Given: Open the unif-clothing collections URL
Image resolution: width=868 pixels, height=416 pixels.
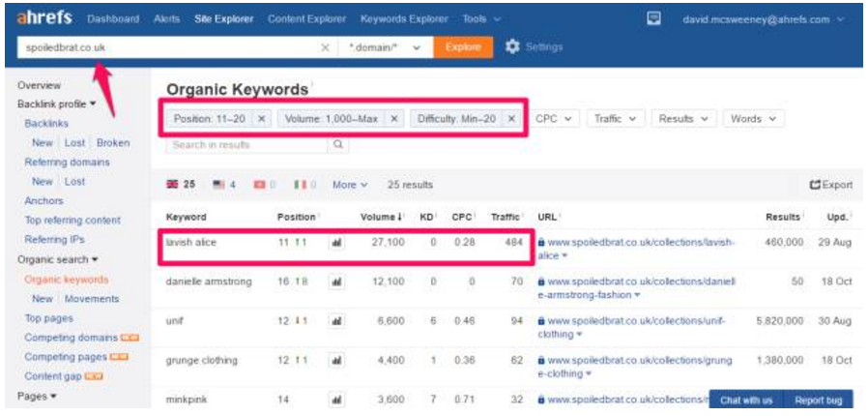Looking at the screenshot, I should pos(631,327).
